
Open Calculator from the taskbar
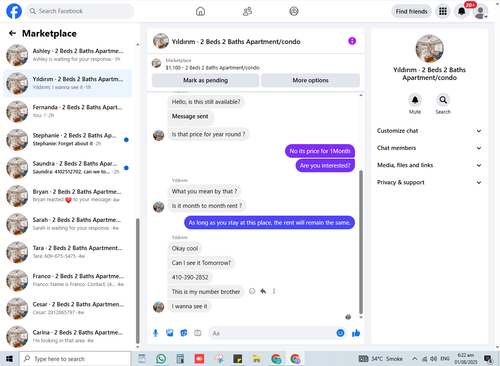point(180,359)
